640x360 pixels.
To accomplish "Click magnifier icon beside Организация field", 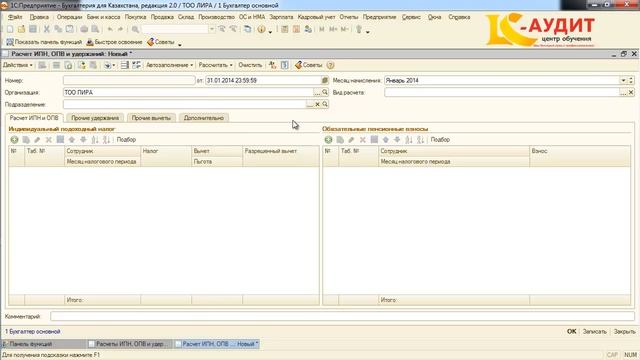I will (x=325, y=93).
